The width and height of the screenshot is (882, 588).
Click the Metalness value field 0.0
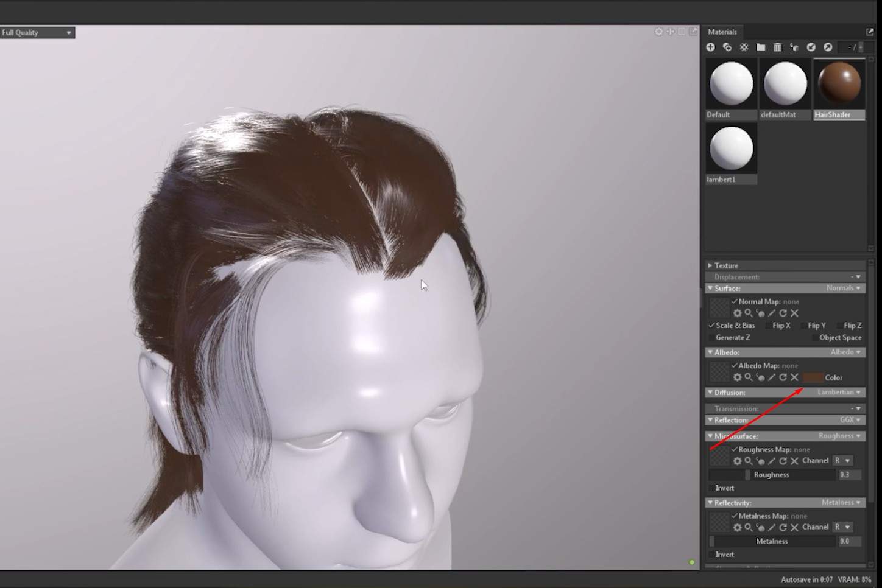tap(848, 541)
